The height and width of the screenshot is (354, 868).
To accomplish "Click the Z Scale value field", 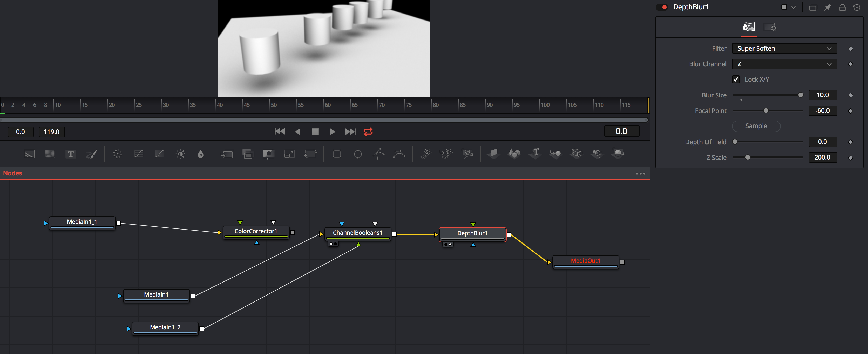I will point(823,158).
